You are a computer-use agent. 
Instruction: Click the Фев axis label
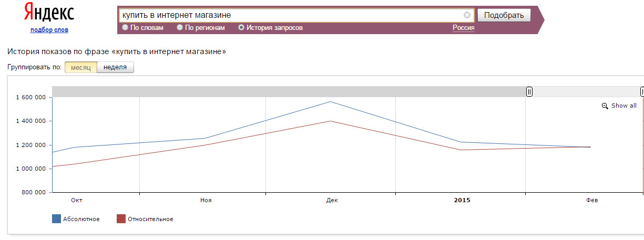coord(592,201)
